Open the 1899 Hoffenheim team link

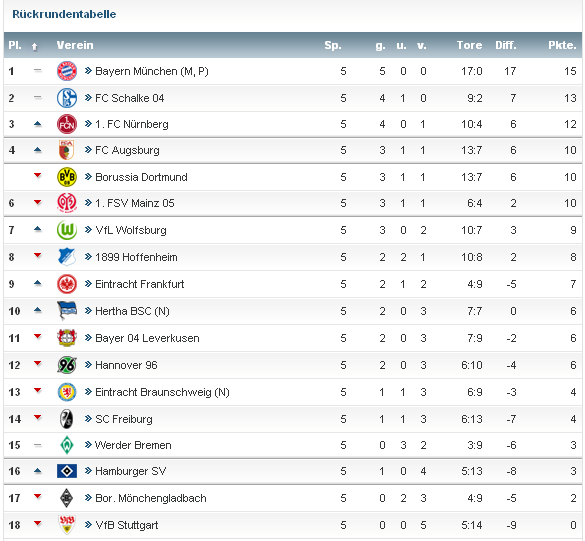tap(136, 257)
